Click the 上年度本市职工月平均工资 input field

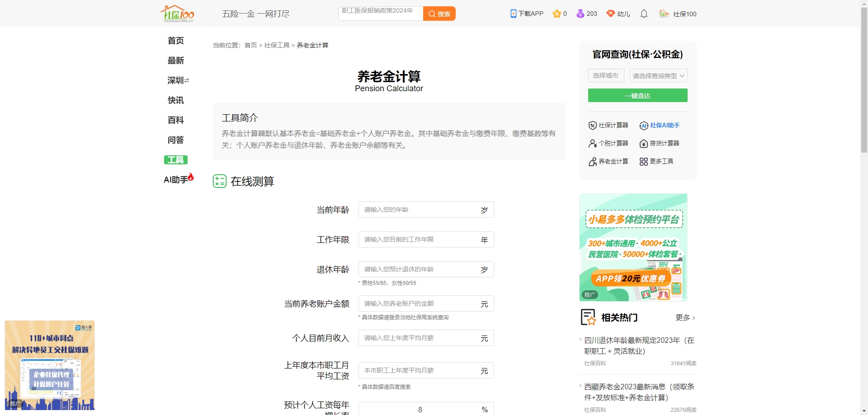click(426, 370)
